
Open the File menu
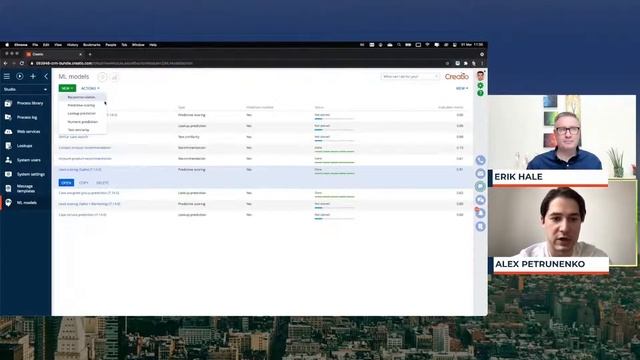pyautogui.click(x=35, y=45)
